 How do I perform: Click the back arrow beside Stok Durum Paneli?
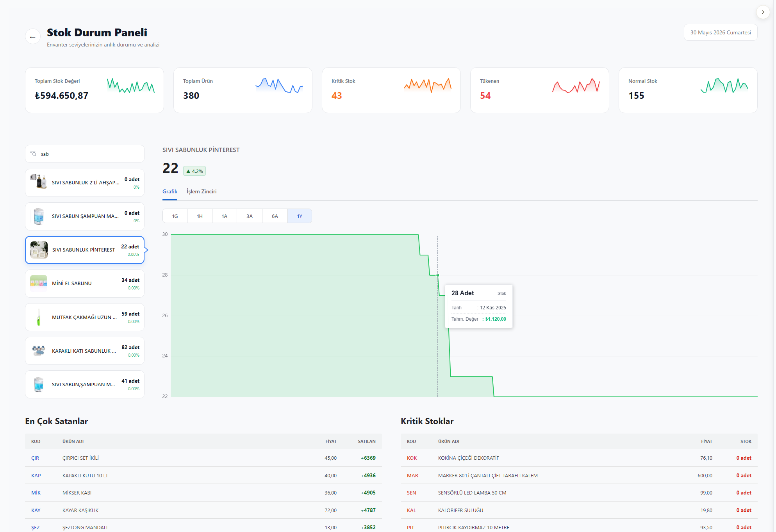(x=33, y=37)
